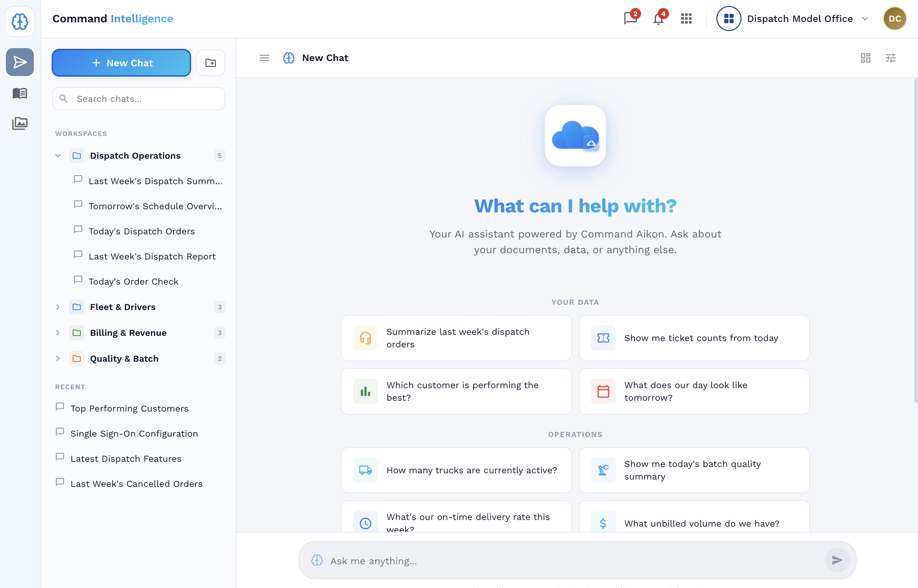Open the Dispatch Model Office dropdown arrow

865,19
